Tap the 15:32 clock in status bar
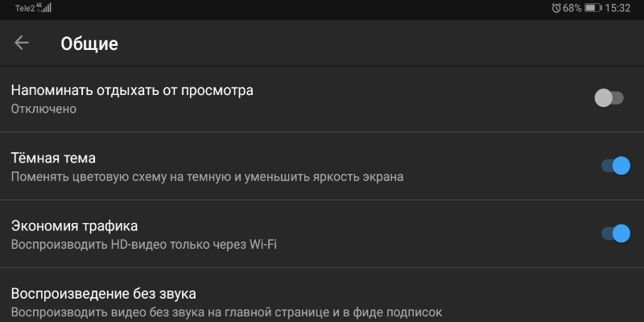This screenshot has width=644, height=322. [617, 8]
